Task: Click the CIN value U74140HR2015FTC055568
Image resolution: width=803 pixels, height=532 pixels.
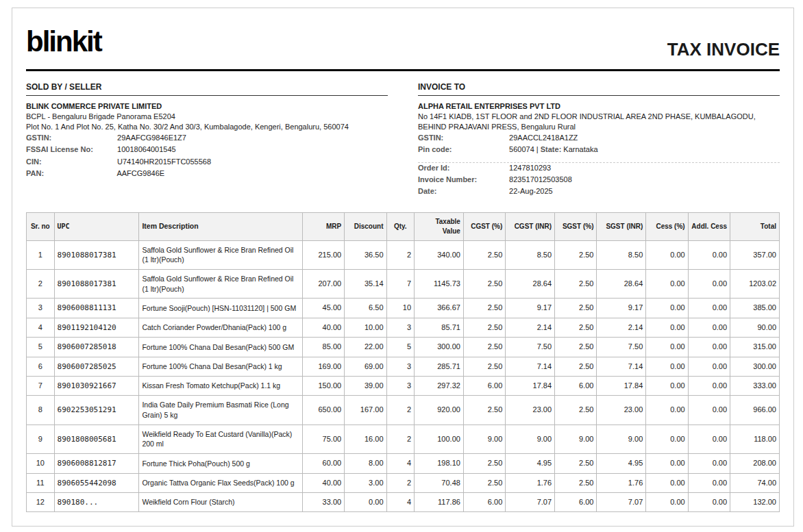Action: 164,162
